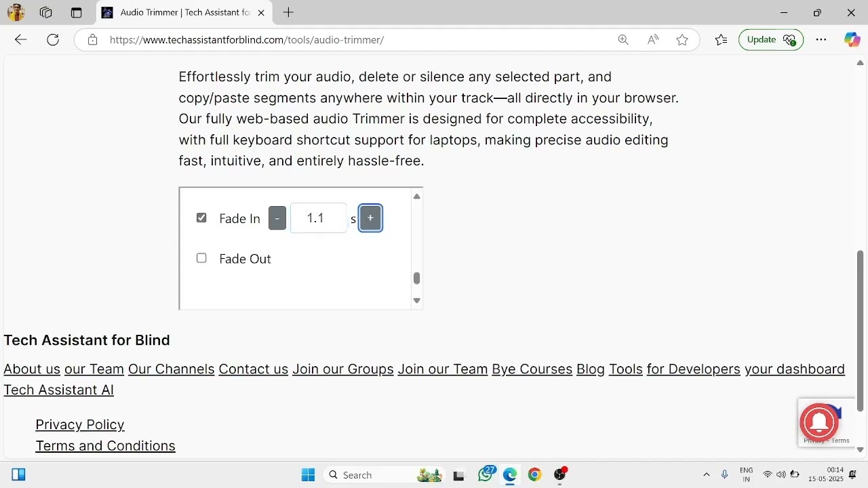This screenshot has width=868, height=488.
Task: Show hidden system tray icons
Action: click(707, 475)
